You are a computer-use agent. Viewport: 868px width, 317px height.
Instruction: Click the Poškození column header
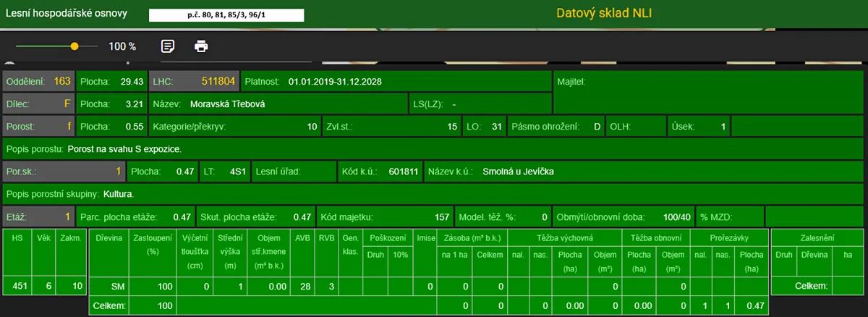388,237
